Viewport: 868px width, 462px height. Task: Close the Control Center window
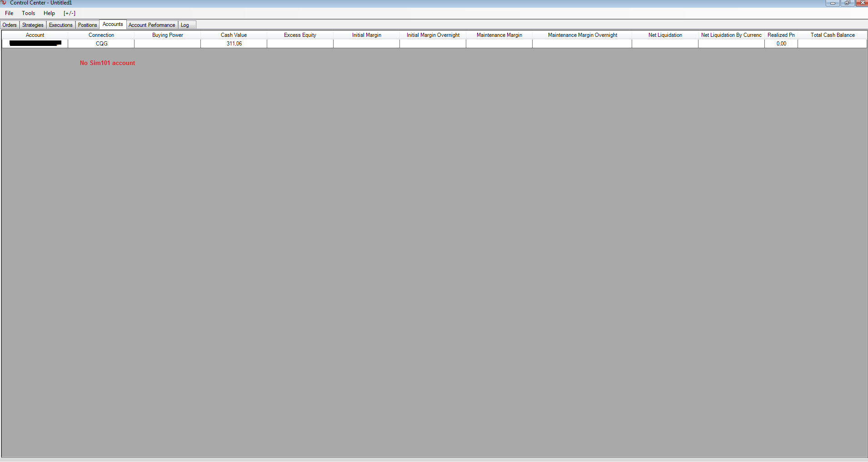[862, 3]
